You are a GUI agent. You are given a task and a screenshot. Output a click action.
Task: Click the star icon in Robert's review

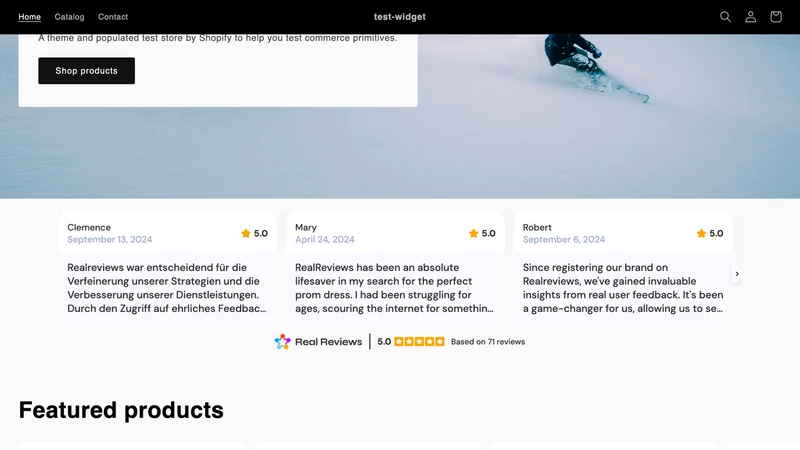(x=701, y=233)
